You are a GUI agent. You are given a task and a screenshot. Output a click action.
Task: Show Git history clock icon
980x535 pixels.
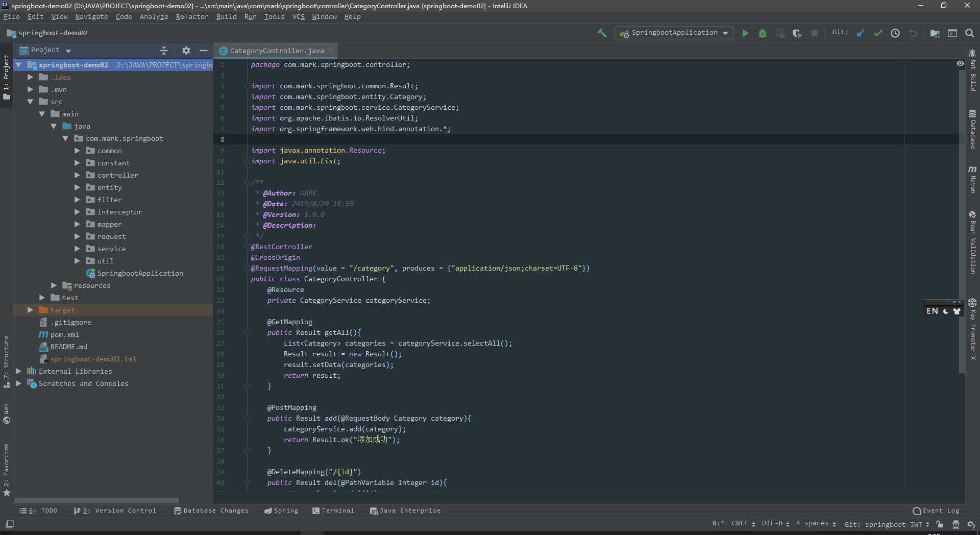point(895,33)
